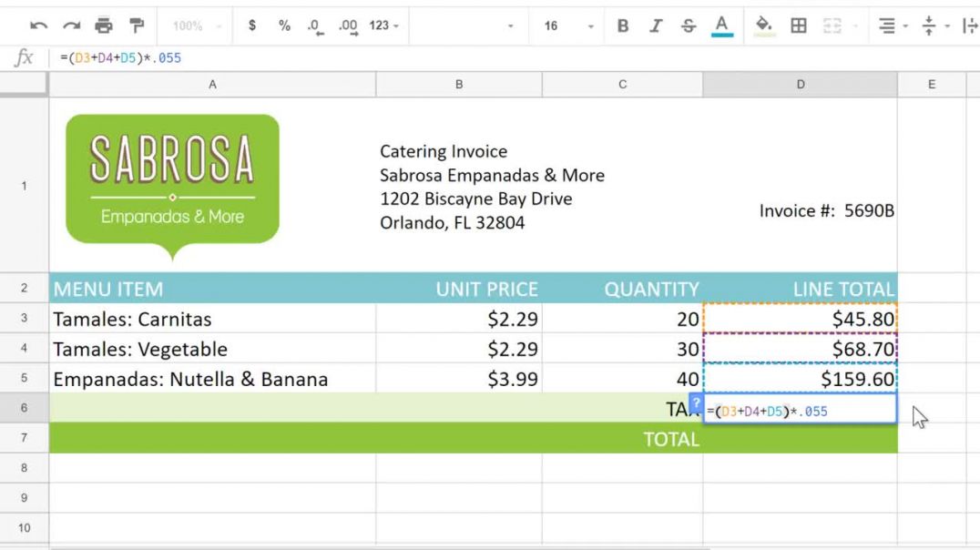This screenshot has height=550, width=980.
Task: Select the quantity 20 cell
Action: (x=622, y=319)
